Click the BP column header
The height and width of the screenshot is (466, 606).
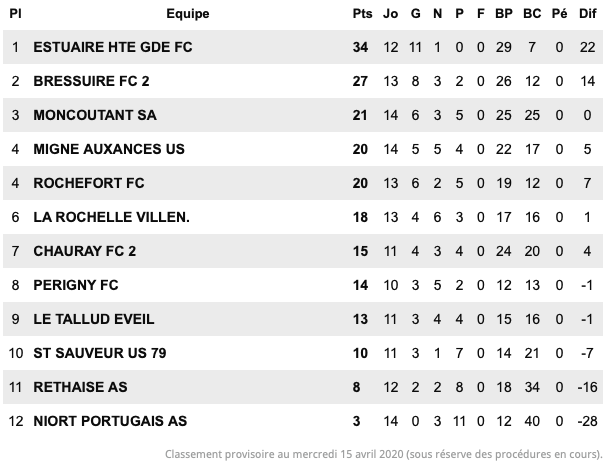[x=504, y=14]
